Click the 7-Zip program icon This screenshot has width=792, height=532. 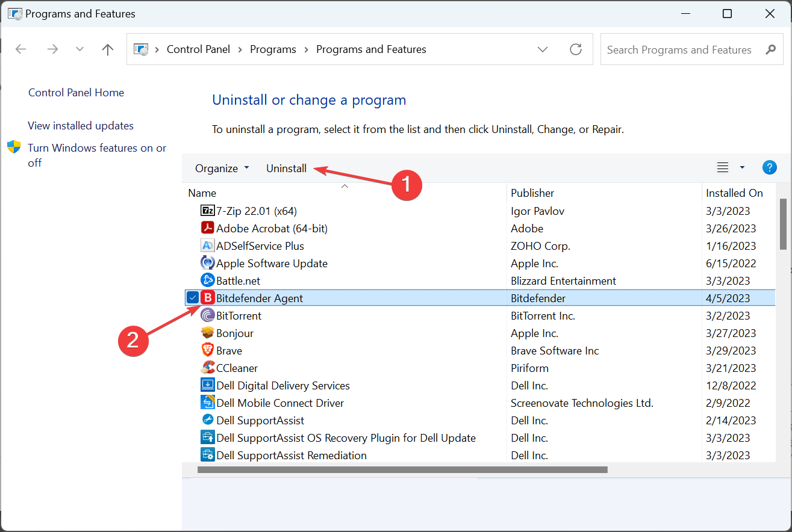pyautogui.click(x=207, y=211)
